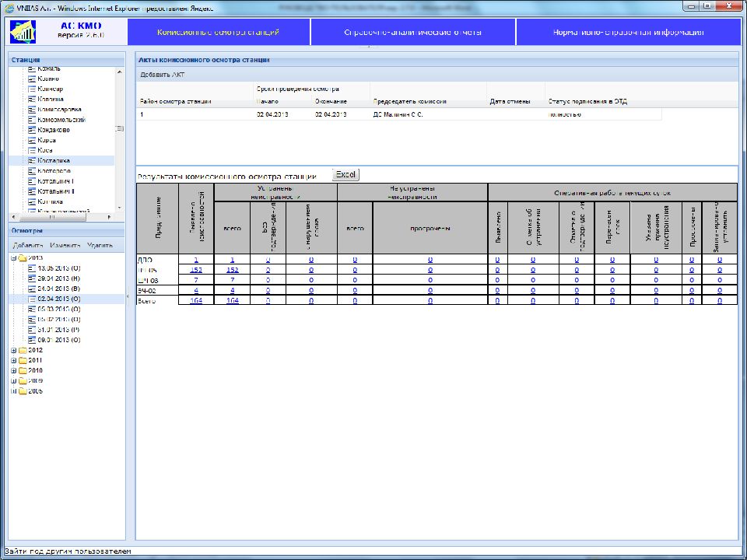Select the Котельнич II station icon

(x=32, y=191)
